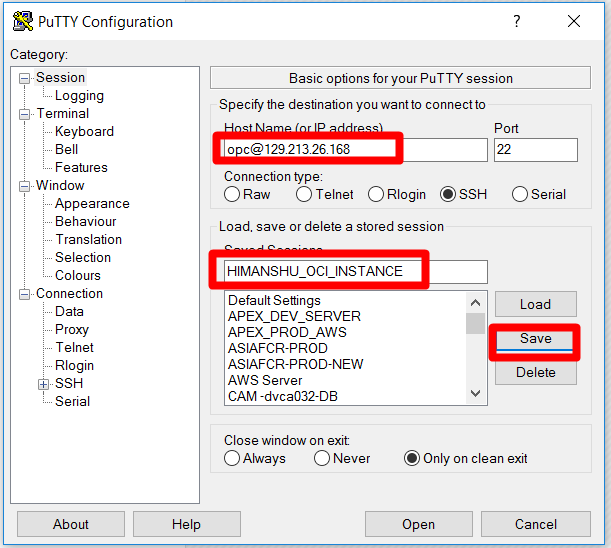Collapse the Connection tree node

[x=24, y=294]
